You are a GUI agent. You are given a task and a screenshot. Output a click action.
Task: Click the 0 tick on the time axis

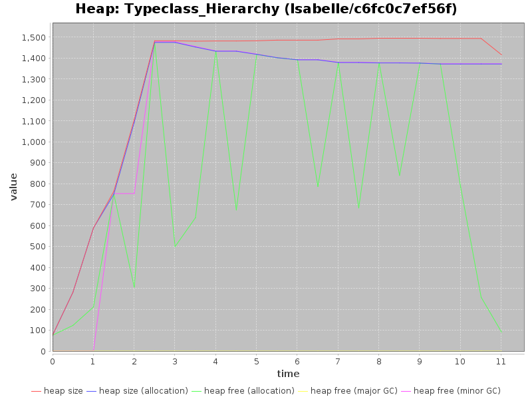pos(53,361)
